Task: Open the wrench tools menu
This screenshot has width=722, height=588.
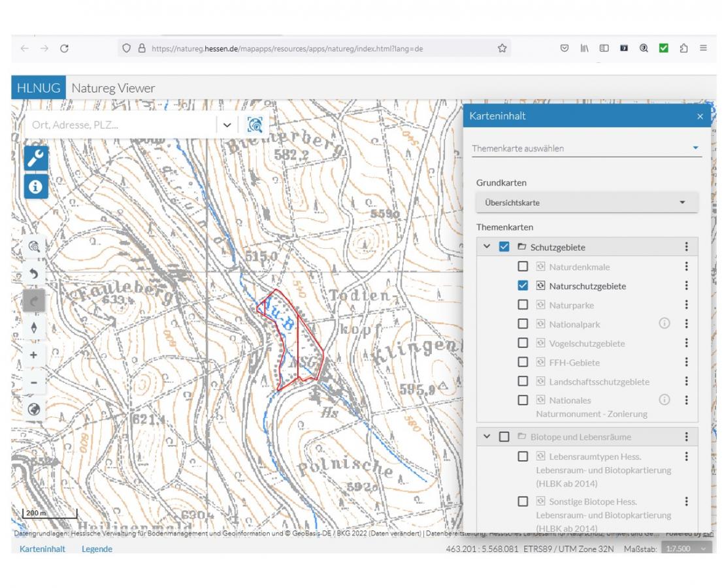Action: tap(35, 157)
